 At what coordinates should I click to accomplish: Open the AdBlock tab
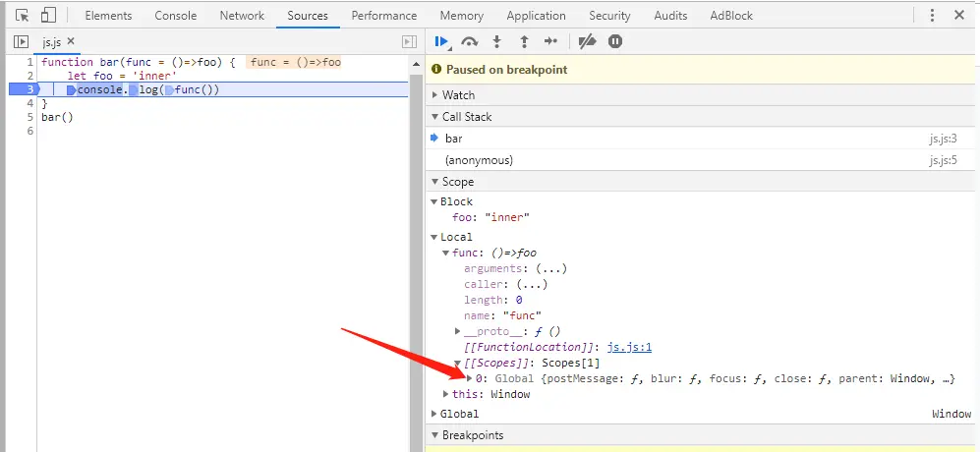[731, 16]
